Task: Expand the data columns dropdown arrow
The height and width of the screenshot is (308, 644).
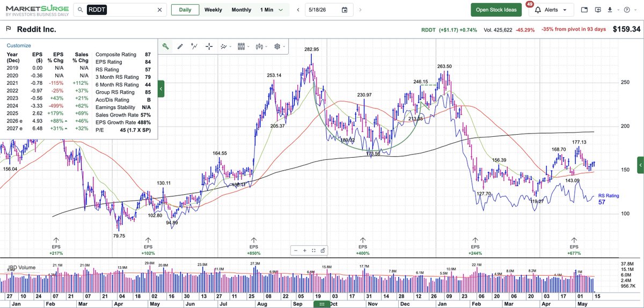Action: (x=248, y=47)
